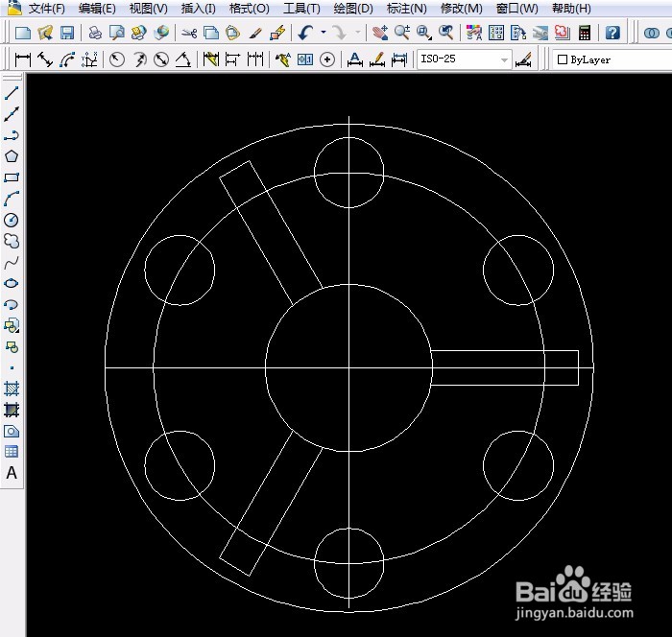Select the Construction Line tool
This screenshot has width=672, height=637.
pos(12,114)
